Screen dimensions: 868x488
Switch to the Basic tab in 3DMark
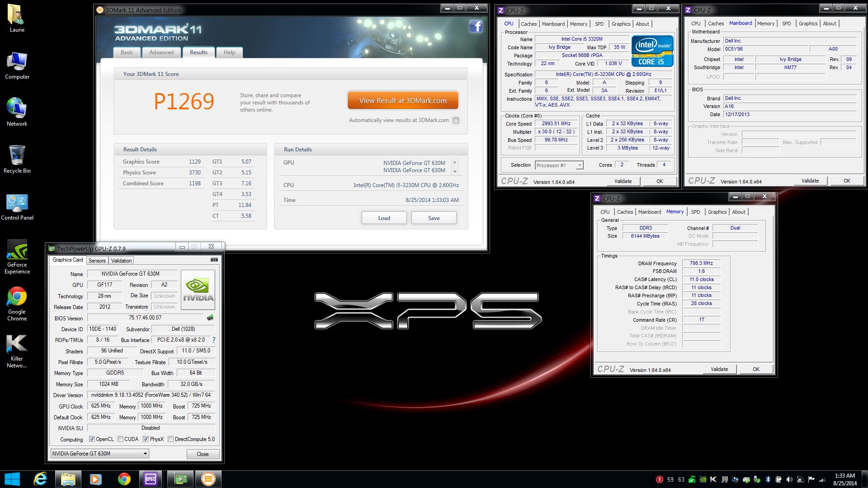tap(127, 52)
